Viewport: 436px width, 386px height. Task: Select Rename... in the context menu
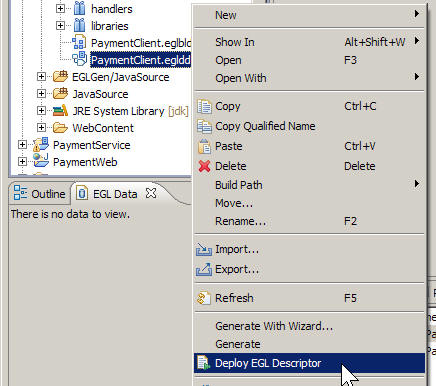tap(310, 221)
